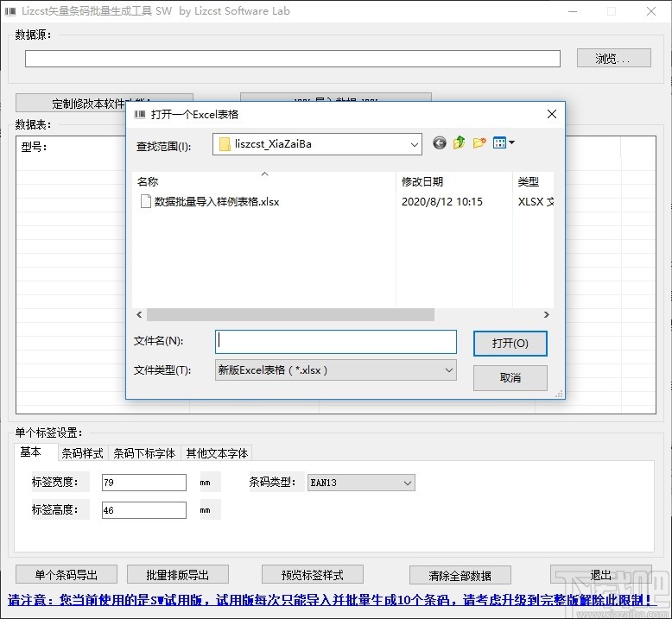The image size is (672, 619).
Task: Click the 打开(O) button
Action: click(x=510, y=343)
